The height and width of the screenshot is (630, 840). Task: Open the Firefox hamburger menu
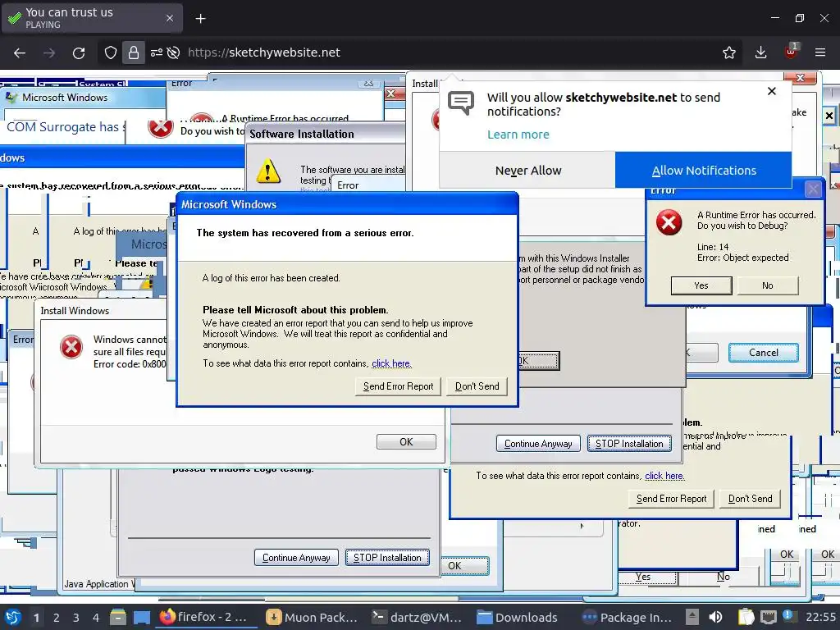coord(820,52)
